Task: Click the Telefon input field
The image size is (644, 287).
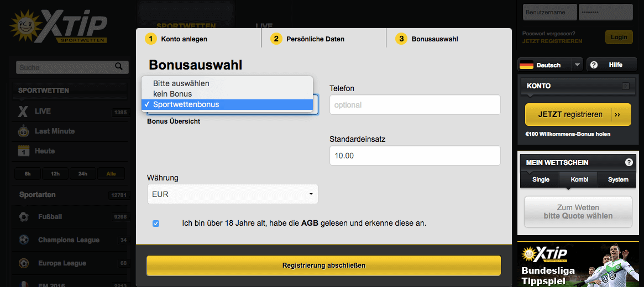Action: pos(415,104)
